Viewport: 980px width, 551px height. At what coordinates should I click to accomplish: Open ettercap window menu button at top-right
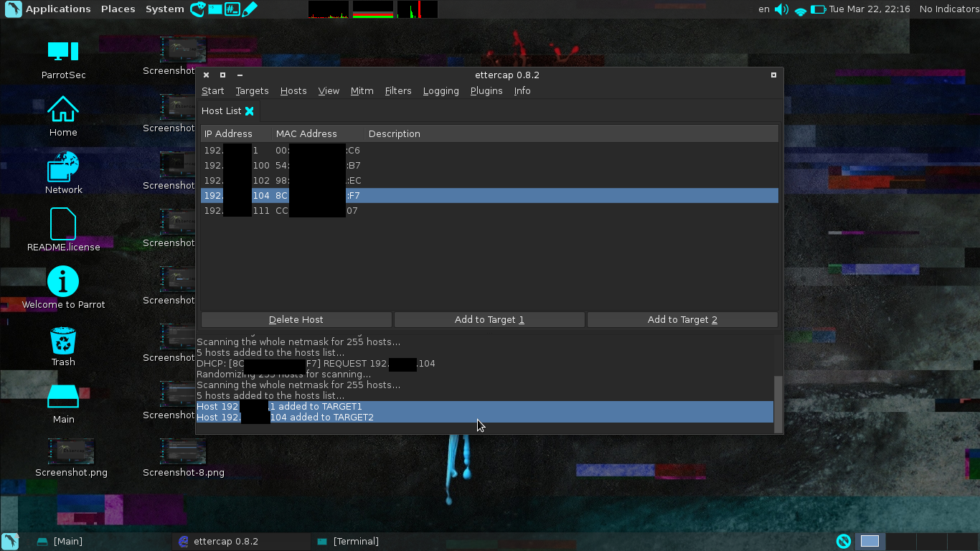[773, 75]
